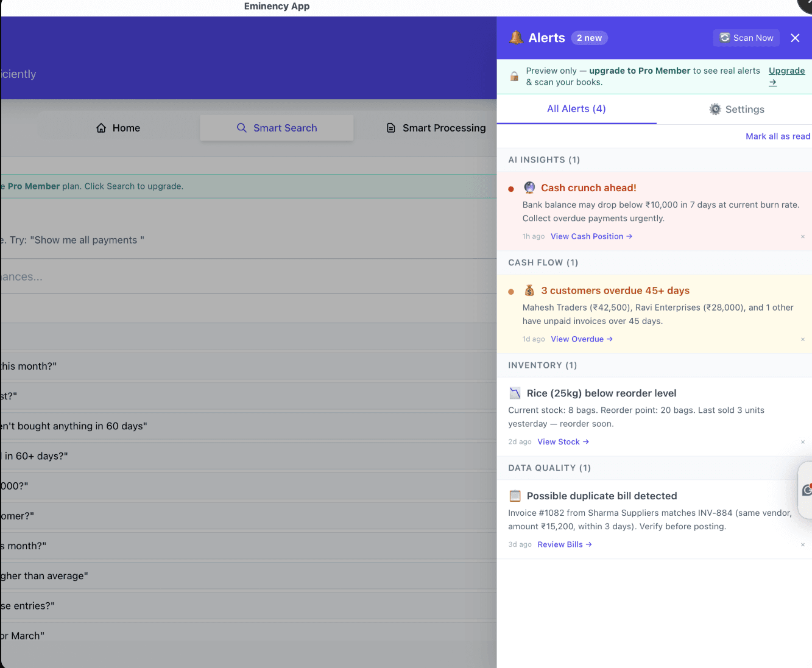The image size is (812, 668).
Task: Go to the Home tab
Action: [x=118, y=128]
